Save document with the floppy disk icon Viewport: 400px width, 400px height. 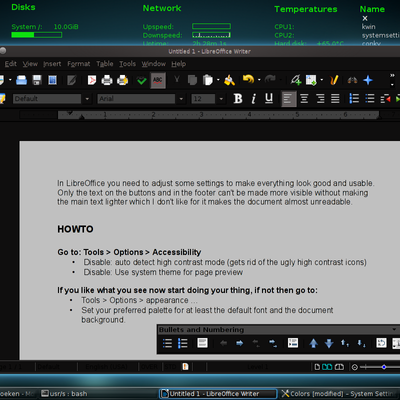tap(37, 80)
